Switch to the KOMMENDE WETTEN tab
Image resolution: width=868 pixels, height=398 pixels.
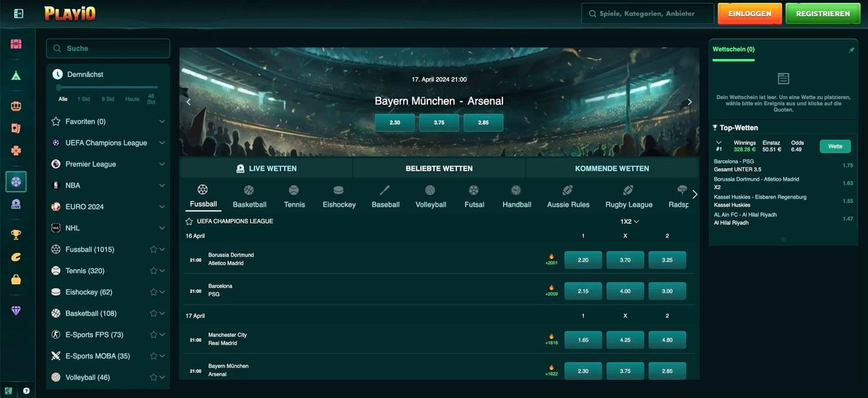[x=611, y=168]
